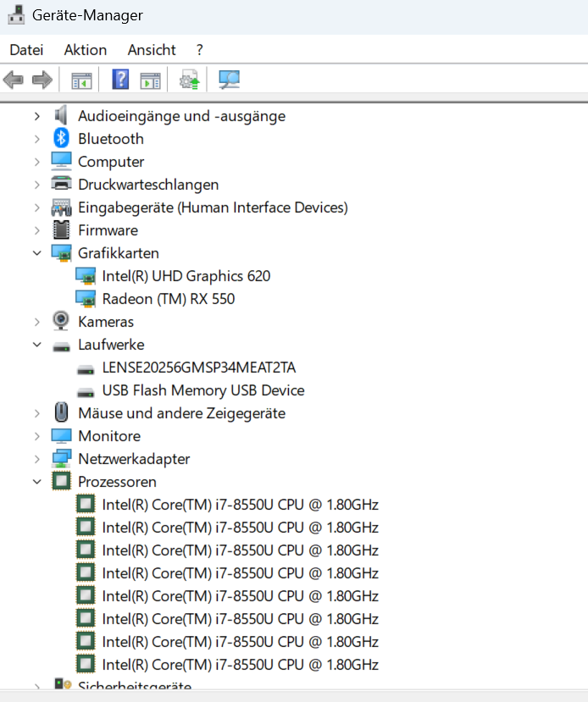Select LENSE20256GMSP34MEAT2TA drive
Screen dimensions: 588x702
199,368
